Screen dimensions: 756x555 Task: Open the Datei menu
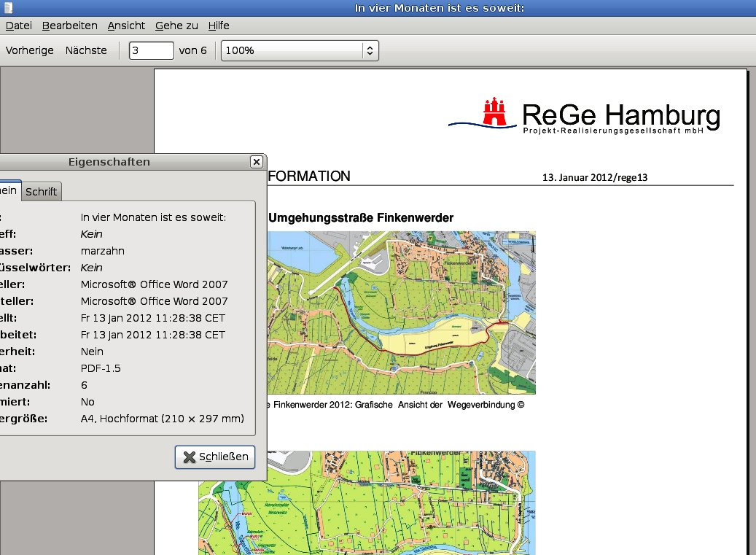[18, 26]
